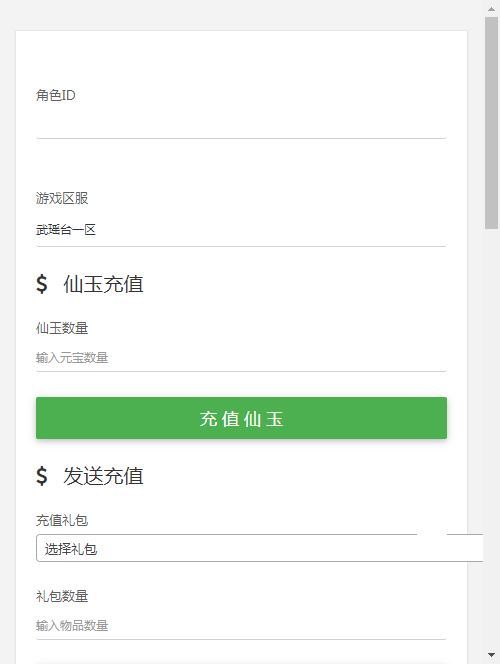Viewport: 500px width, 664px height.
Task: Click the scrollbar down arrow
Action: 492,655
